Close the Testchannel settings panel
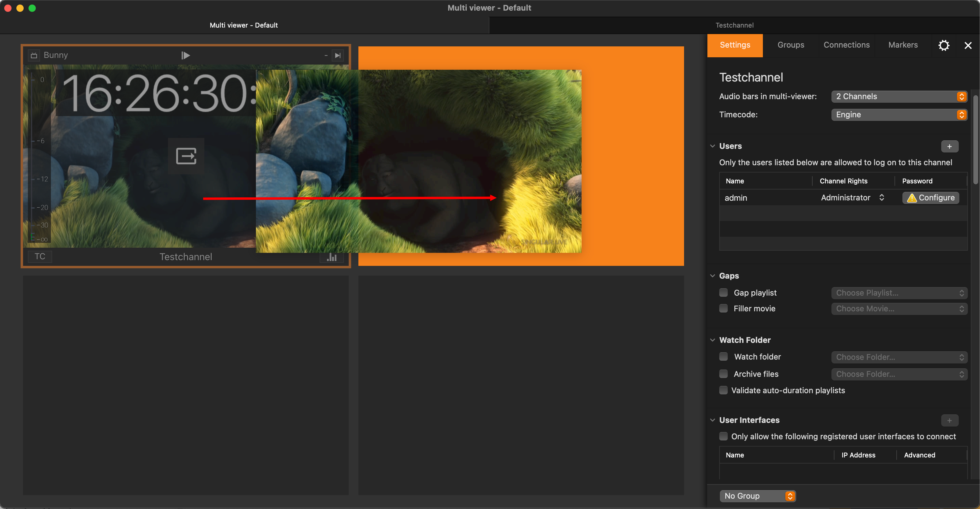The height and width of the screenshot is (509, 980). pyautogui.click(x=968, y=46)
